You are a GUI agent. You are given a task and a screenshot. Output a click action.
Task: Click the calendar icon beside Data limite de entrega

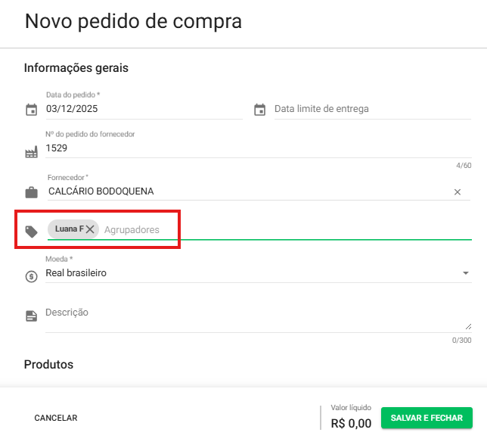pyautogui.click(x=259, y=110)
